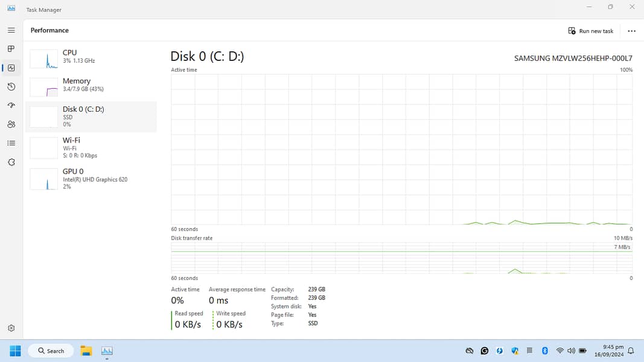Viewport: 644px width, 362px height.
Task: Click the Performance page sidebar icon
Action: 11,68
